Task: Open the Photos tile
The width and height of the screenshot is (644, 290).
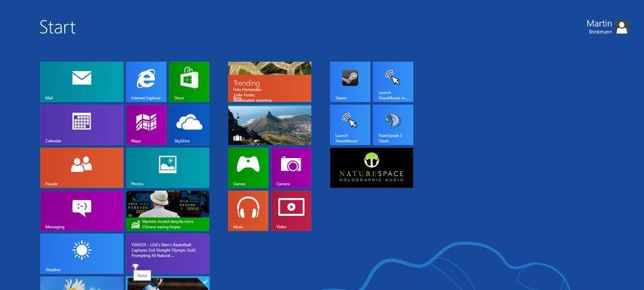Action: click(167, 168)
